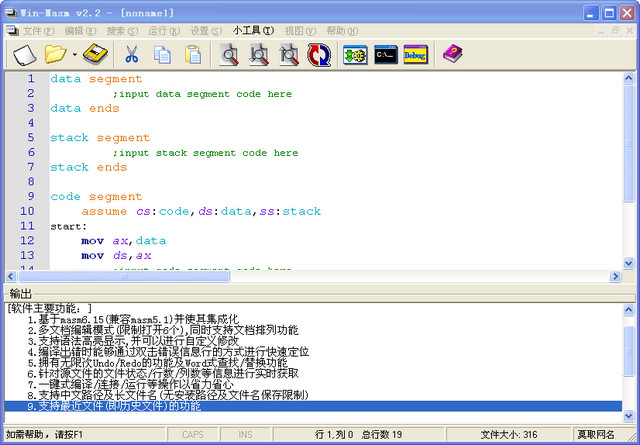Save the file using the yellow disk icon
Viewport: 640px width, 445px height.
pos(94,54)
